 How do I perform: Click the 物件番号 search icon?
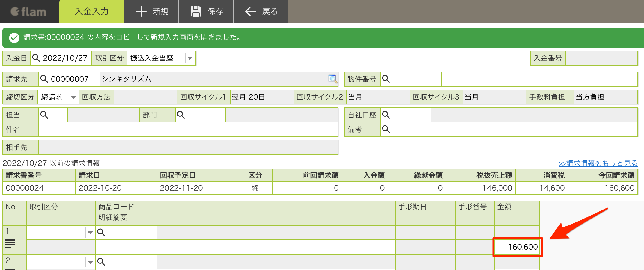click(386, 79)
